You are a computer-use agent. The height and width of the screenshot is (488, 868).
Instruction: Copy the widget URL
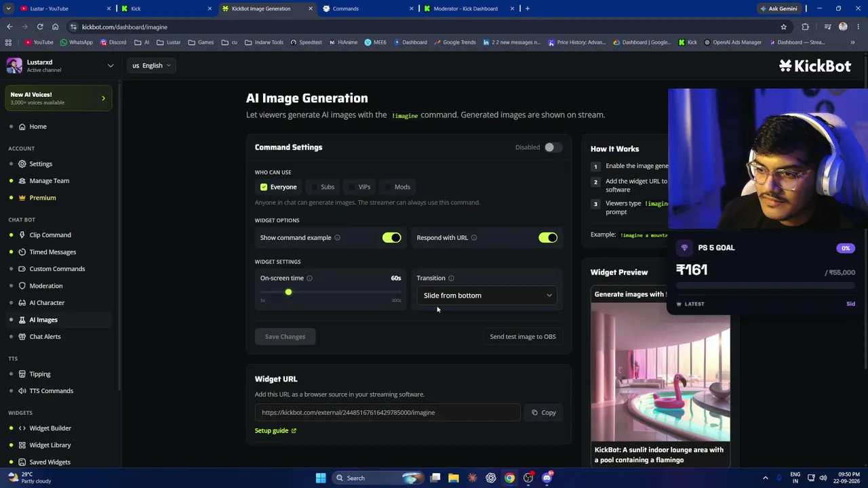[543, 412]
